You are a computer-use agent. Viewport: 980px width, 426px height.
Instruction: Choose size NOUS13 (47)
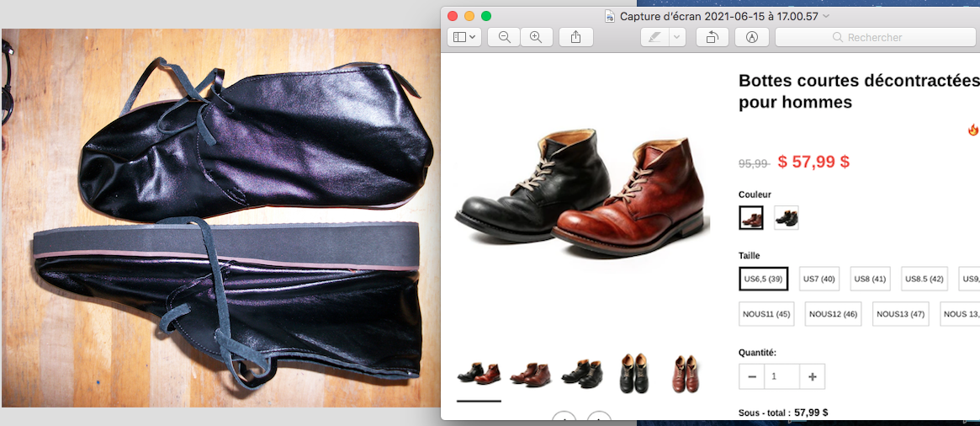(901, 314)
